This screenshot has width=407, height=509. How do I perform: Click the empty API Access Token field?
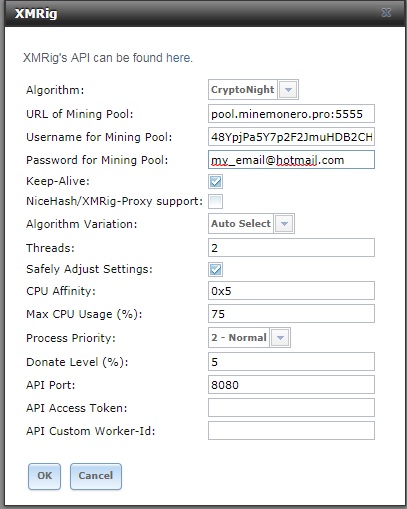pos(291,407)
